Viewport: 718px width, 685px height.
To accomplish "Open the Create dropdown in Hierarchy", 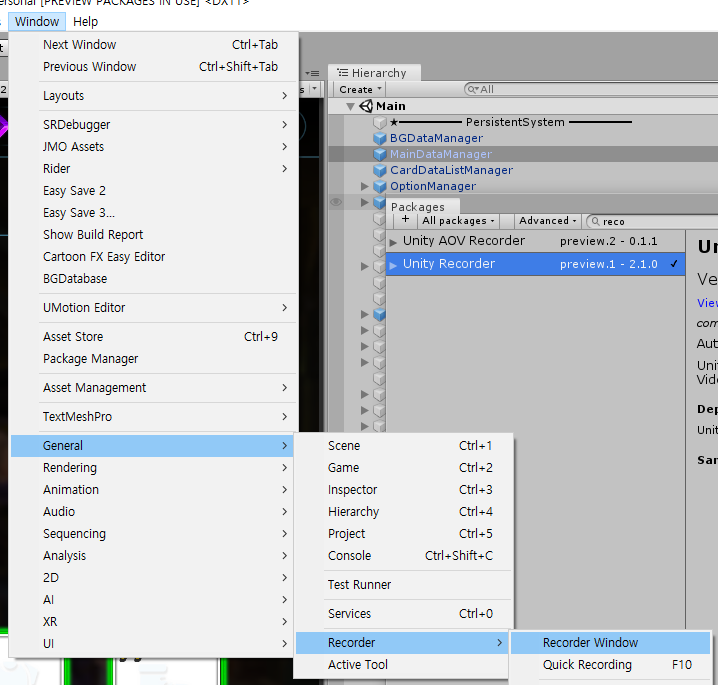I will [x=360, y=89].
